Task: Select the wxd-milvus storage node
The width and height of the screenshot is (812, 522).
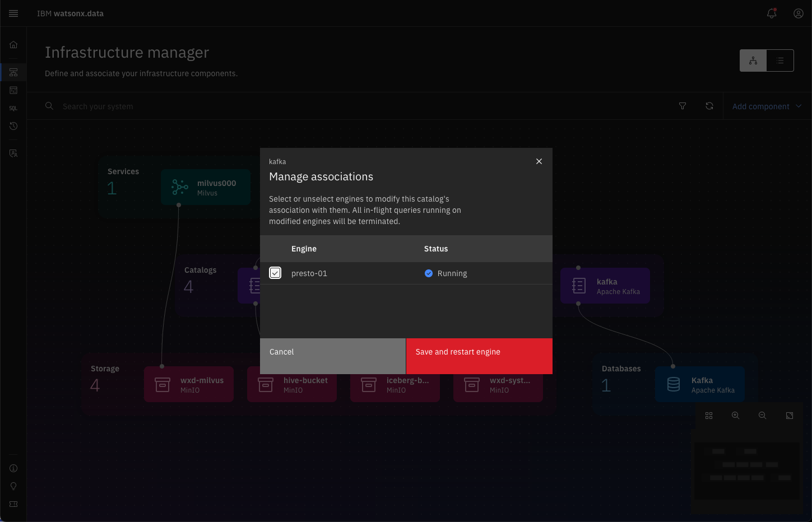Action: pyautogui.click(x=189, y=384)
